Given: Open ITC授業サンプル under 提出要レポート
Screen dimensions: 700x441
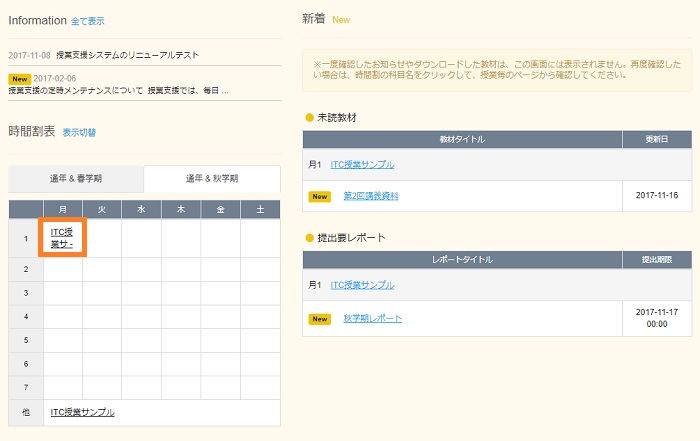Looking at the screenshot, I should tap(362, 285).
